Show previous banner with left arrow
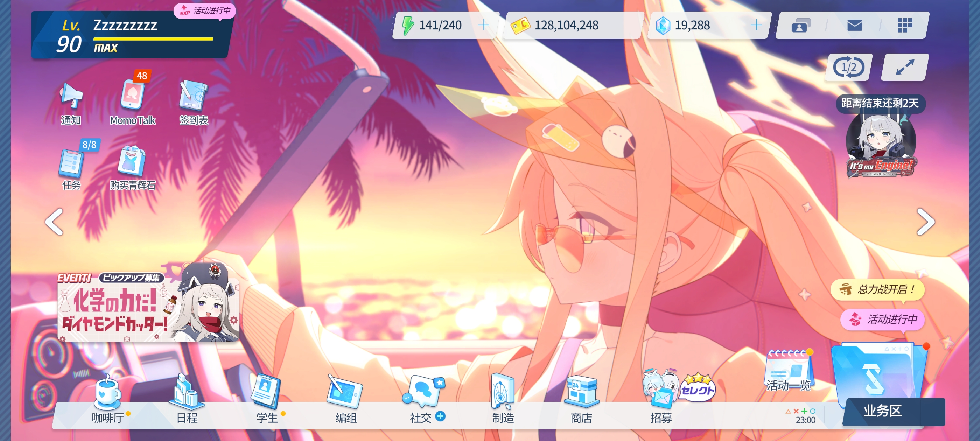Screen dimensions: 980x441 54,222
